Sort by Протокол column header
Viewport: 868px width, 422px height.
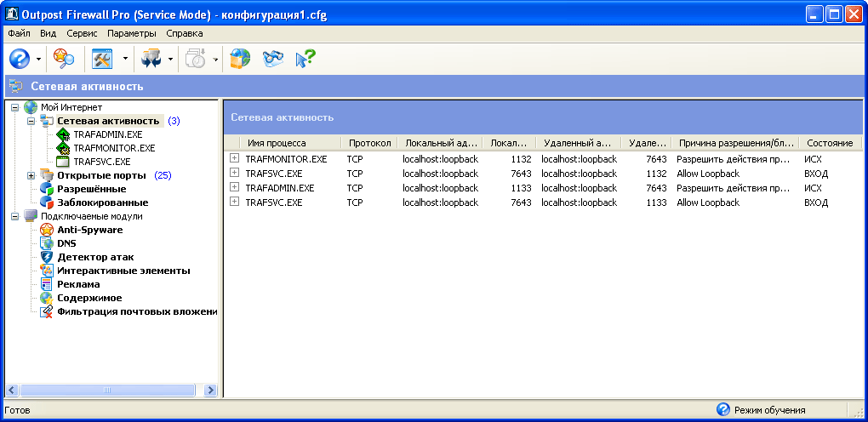[370, 143]
